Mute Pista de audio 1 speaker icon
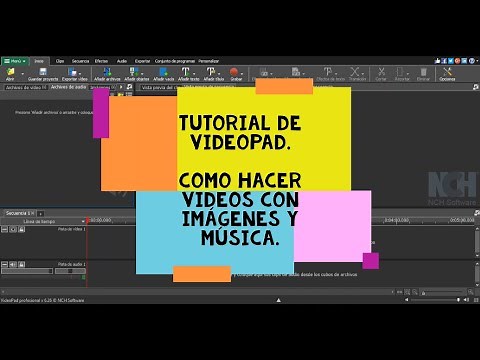The image size is (480, 360). pyautogui.click(x=13, y=264)
